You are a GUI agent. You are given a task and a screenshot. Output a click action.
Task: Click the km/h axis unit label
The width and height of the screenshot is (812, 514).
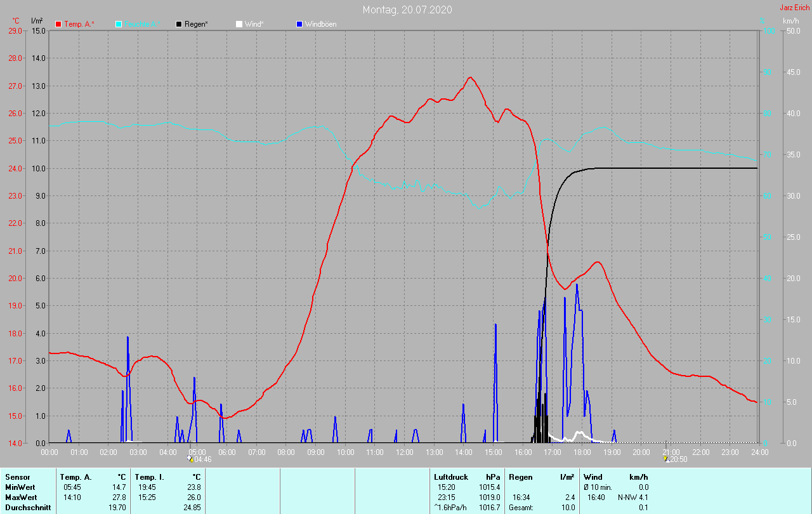[791, 21]
